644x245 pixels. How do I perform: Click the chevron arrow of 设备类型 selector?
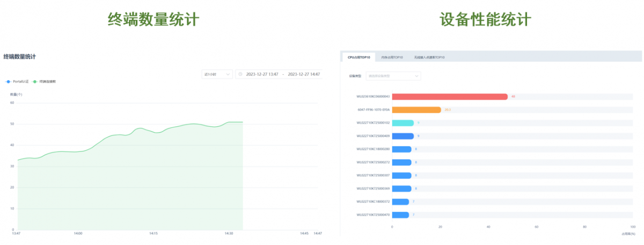[x=416, y=76]
